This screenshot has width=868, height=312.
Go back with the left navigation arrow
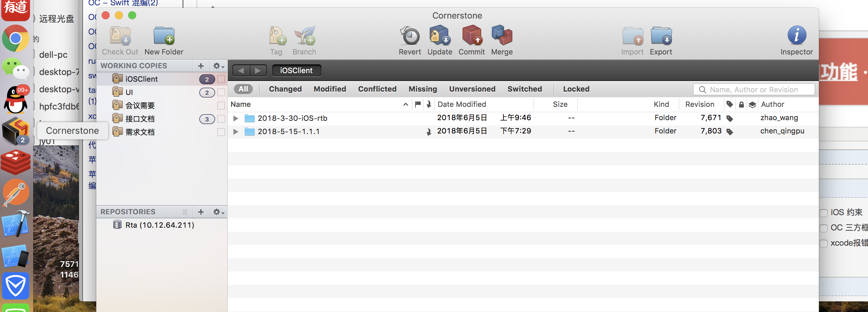click(241, 70)
